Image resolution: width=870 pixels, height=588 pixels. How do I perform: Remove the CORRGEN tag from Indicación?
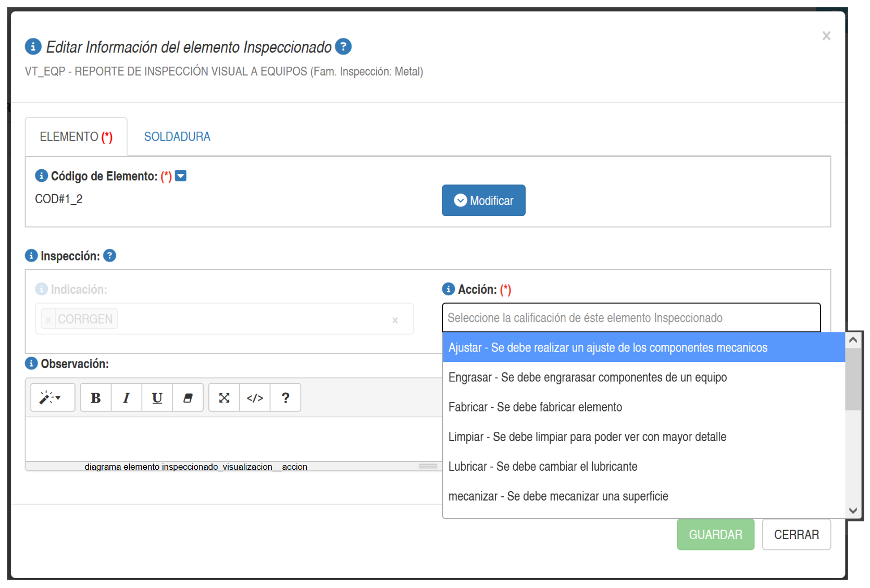coord(48,319)
